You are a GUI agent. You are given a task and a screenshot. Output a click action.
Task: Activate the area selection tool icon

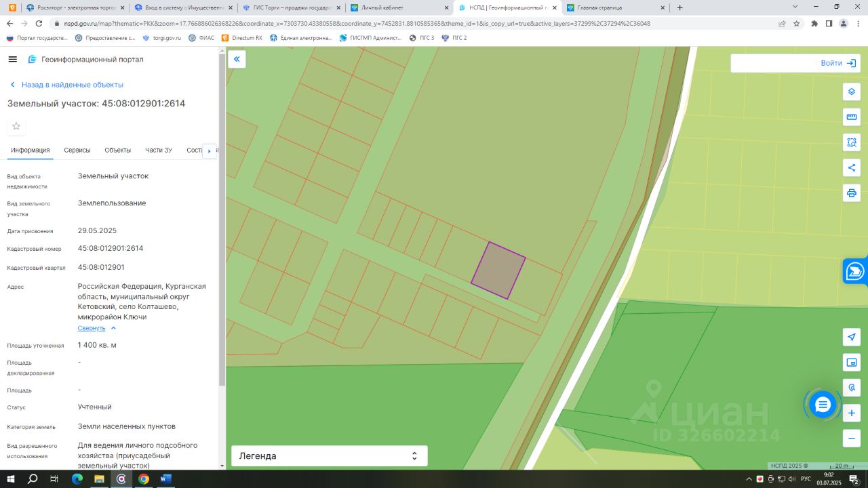(x=852, y=142)
